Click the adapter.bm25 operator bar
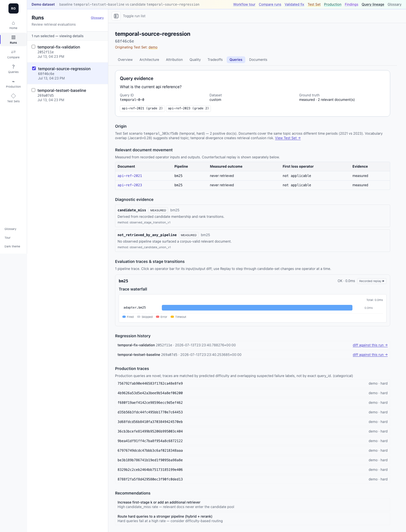Viewport: 406px width, 532px height. pyautogui.click(x=257, y=308)
